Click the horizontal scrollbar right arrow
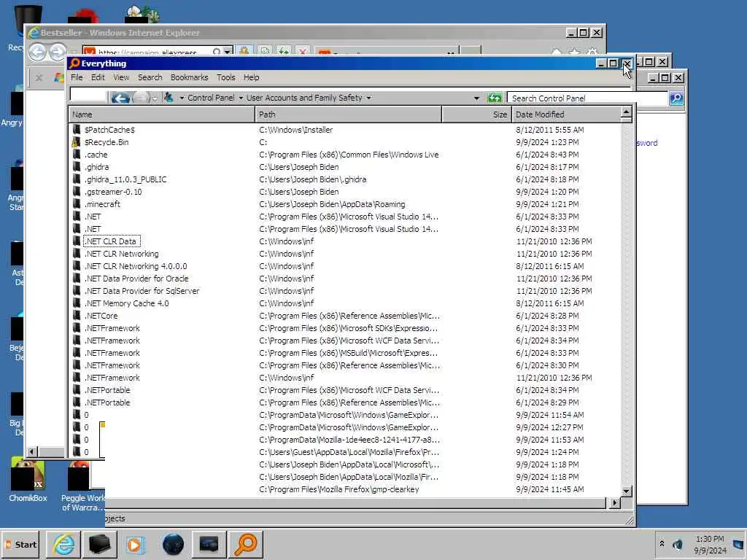This screenshot has width=747, height=560. click(614, 502)
